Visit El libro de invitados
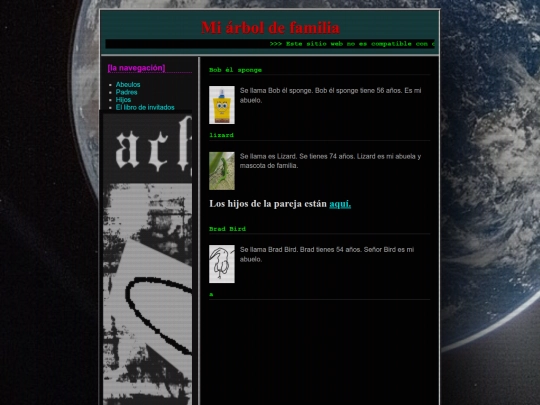 click(x=145, y=107)
